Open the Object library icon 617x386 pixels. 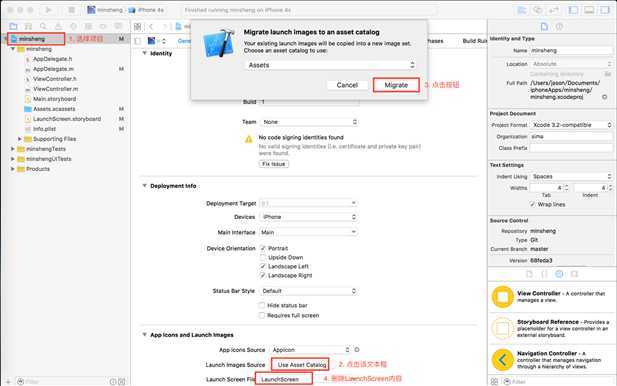click(x=559, y=274)
